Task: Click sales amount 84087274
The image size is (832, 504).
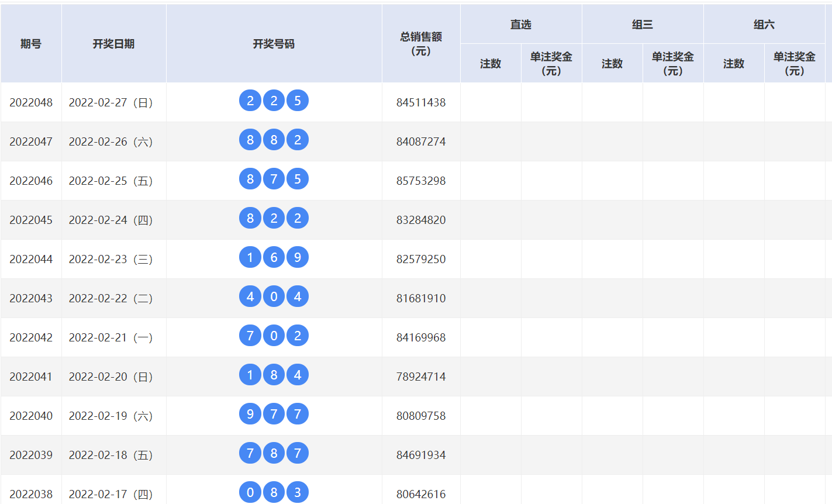Action: pos(421,141)
